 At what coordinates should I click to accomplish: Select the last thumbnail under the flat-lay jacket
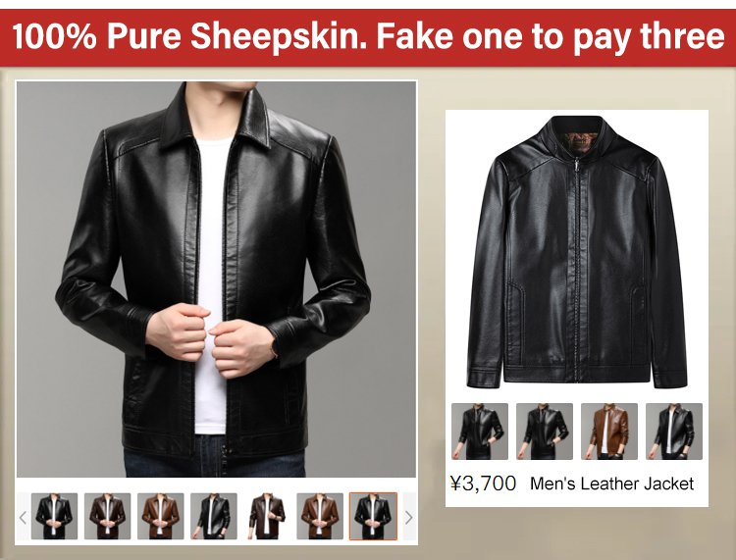pos(674,432)
